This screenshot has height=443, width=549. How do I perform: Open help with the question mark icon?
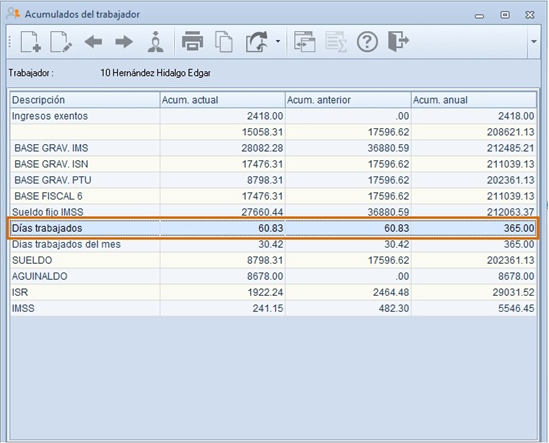tap(367, 42)
